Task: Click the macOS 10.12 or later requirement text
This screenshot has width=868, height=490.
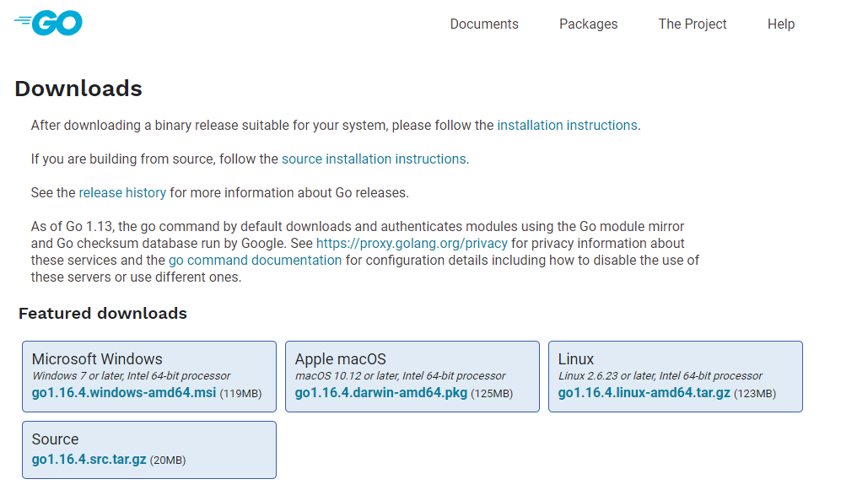Action: 400,376
